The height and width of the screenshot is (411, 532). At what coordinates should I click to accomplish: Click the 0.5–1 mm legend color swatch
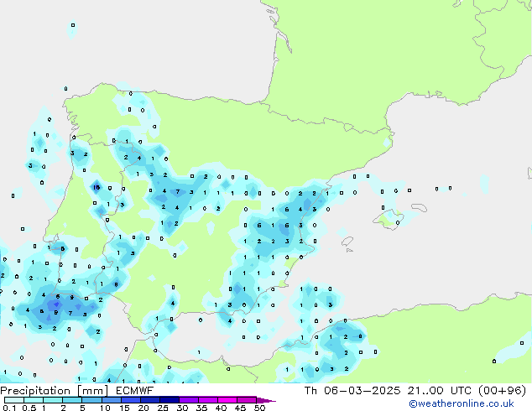click(x=34, y=400)
